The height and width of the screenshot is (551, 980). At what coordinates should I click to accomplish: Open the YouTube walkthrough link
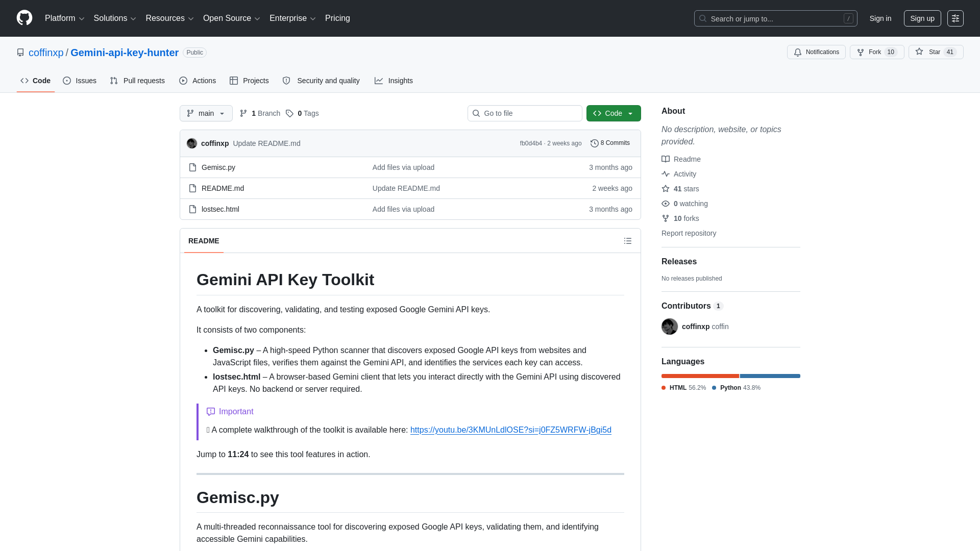511,430
